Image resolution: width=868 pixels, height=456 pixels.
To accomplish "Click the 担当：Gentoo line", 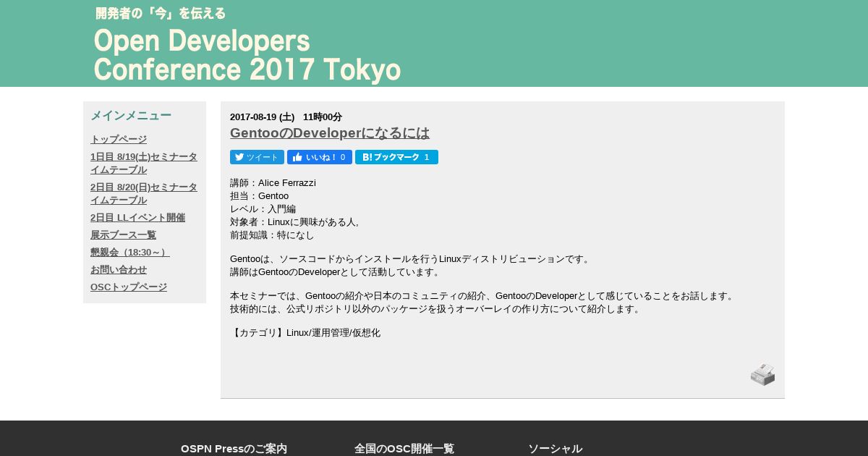I will point(259,196).
